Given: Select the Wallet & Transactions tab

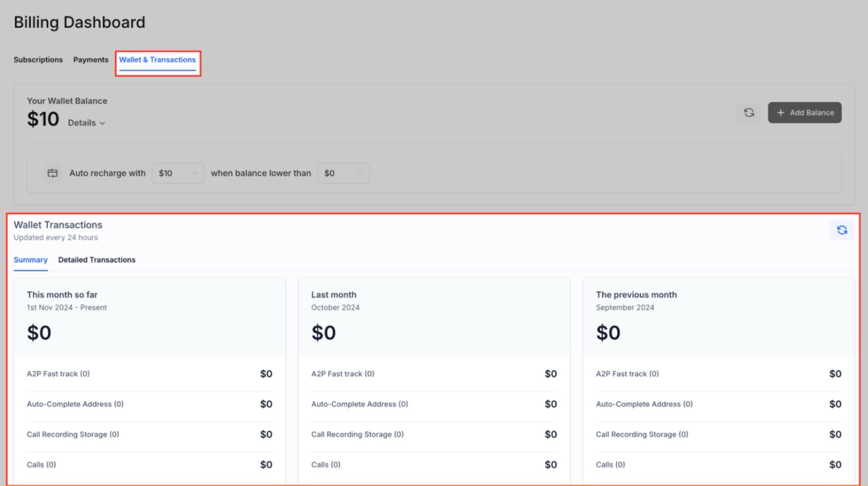Looking at the screenshot, I should click(157, 60).
